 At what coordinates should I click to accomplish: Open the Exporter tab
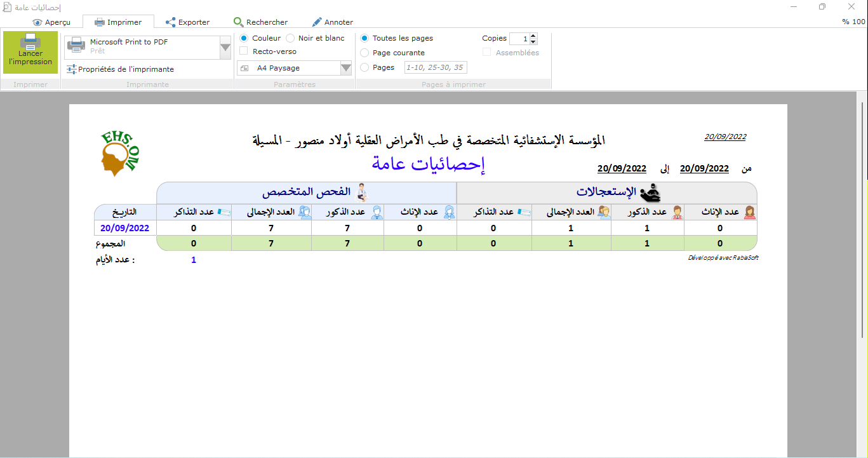pyautogui.click(x=187, y=22)
